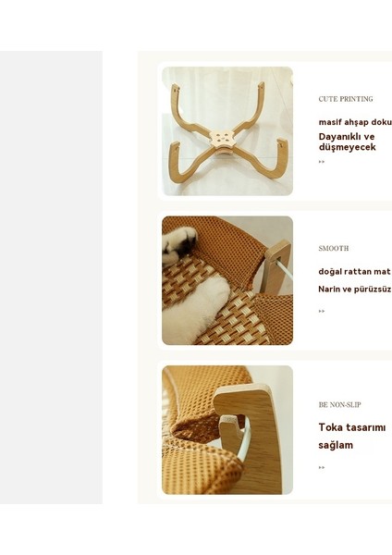Click 'Narin ve pürüzsüz' description
The height and width of the screenshot is (555, 392).
pos(355,290)
